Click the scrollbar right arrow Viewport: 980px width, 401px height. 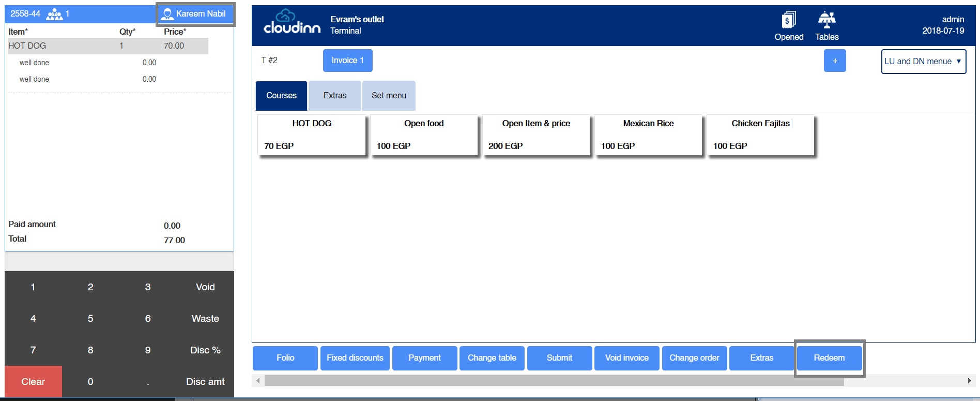(x=970, y=381)
